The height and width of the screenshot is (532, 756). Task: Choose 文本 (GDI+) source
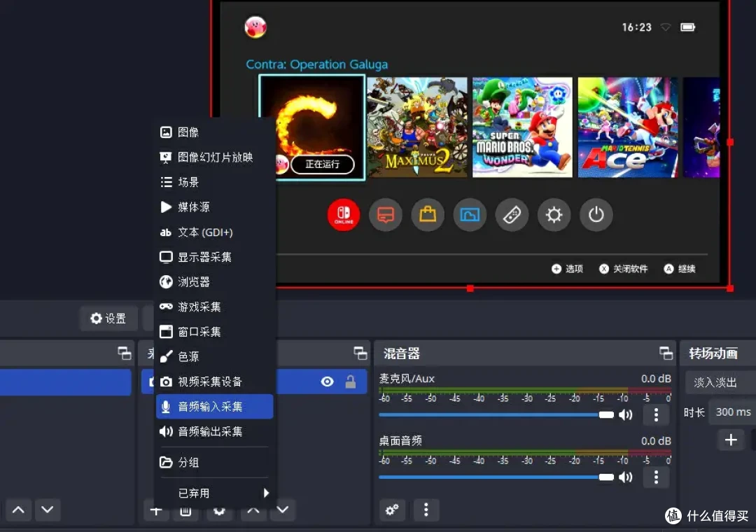point(215,232)
